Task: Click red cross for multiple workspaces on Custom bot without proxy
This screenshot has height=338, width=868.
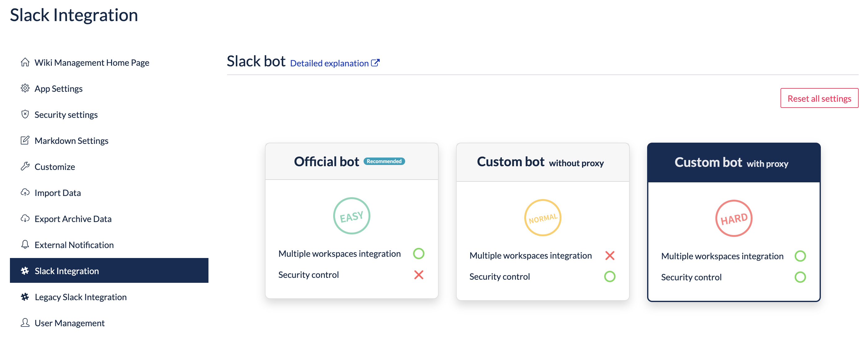Action: (x=610, y=256)
